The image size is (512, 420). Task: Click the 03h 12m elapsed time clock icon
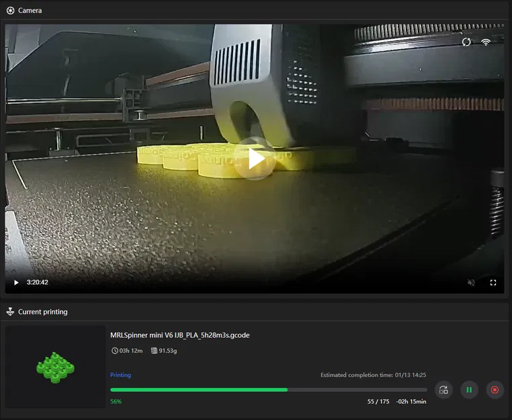(x=115, y=350)
